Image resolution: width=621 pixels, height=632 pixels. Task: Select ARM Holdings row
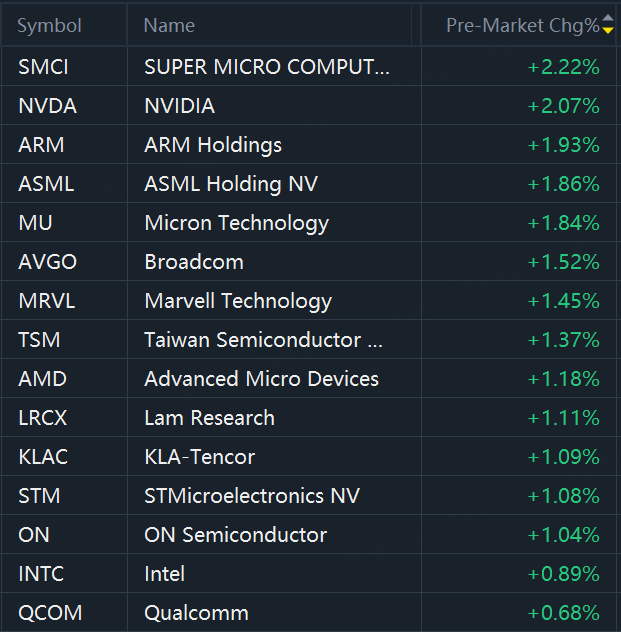(x=309, y=145)
